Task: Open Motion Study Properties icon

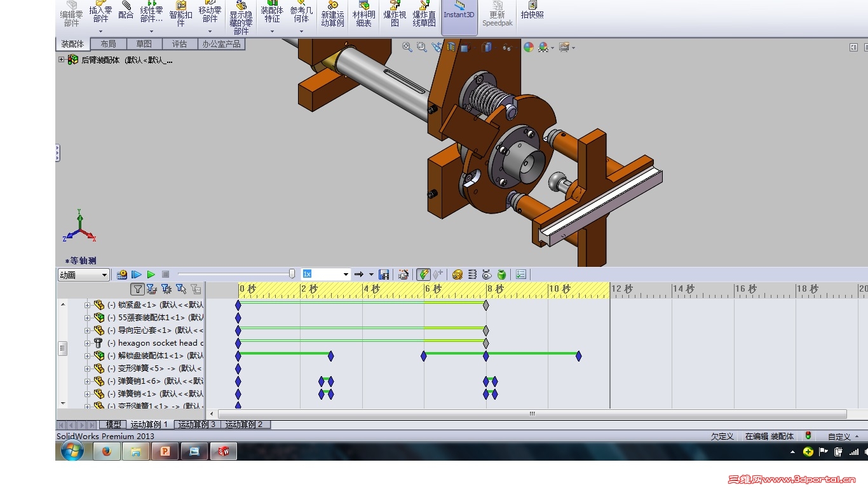Action: point(521,274)
